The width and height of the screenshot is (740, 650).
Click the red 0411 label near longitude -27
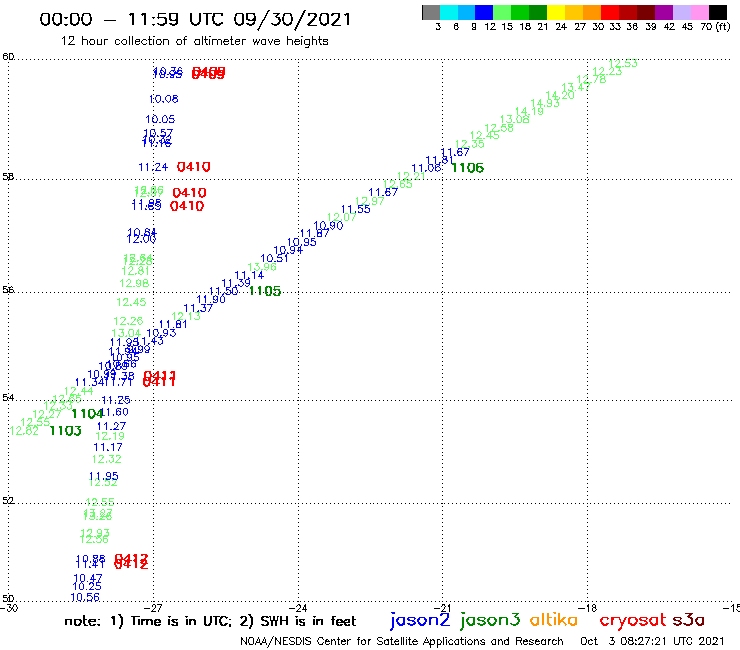coord(159,379)
